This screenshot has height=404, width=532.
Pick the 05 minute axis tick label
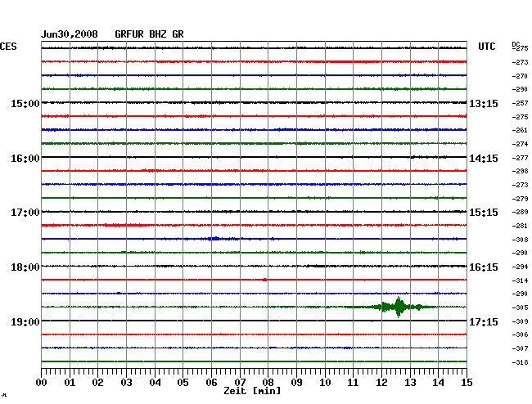(x=183, y=383)
